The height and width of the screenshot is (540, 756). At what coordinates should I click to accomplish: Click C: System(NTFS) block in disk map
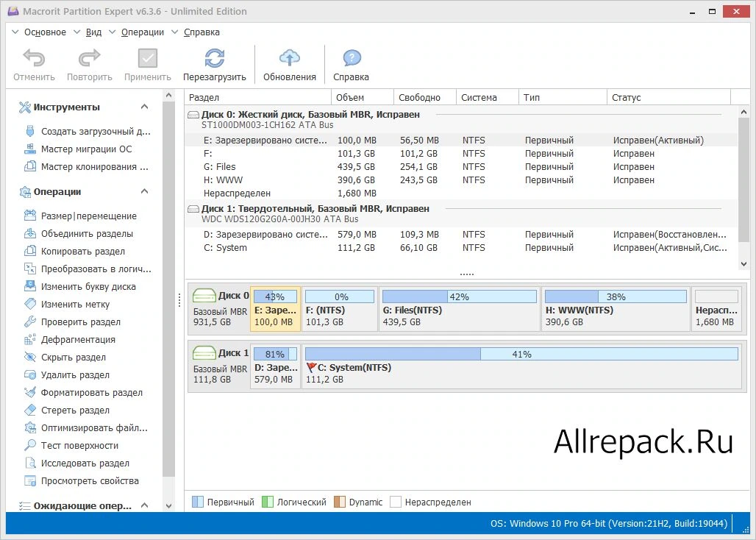521,366
